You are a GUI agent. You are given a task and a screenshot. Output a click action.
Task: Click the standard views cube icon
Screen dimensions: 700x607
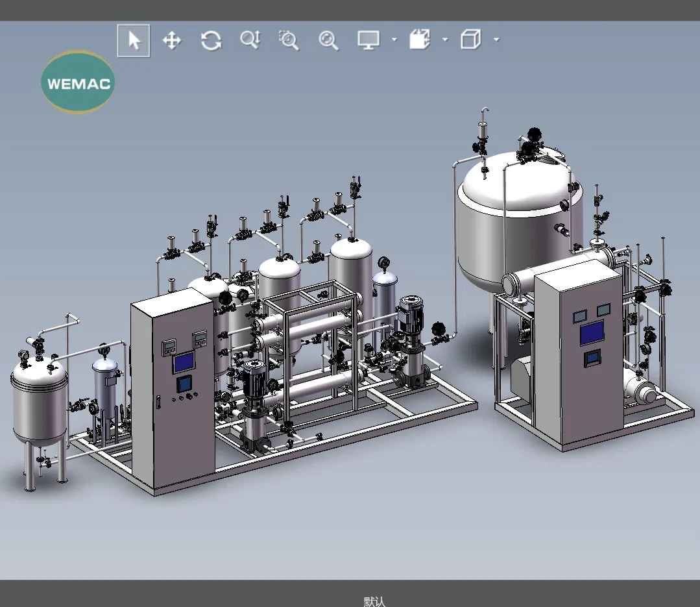click(470, 40)
